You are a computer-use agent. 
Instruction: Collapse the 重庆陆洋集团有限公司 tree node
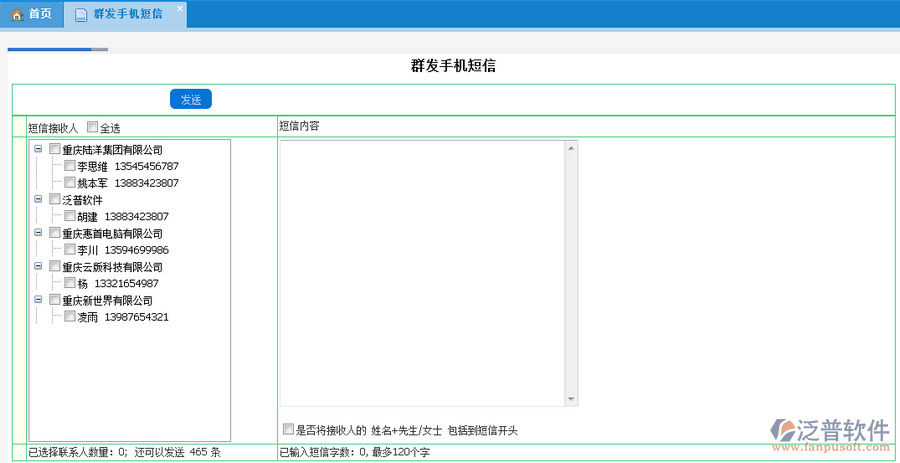pyautogui.click(x=38, y=150)
